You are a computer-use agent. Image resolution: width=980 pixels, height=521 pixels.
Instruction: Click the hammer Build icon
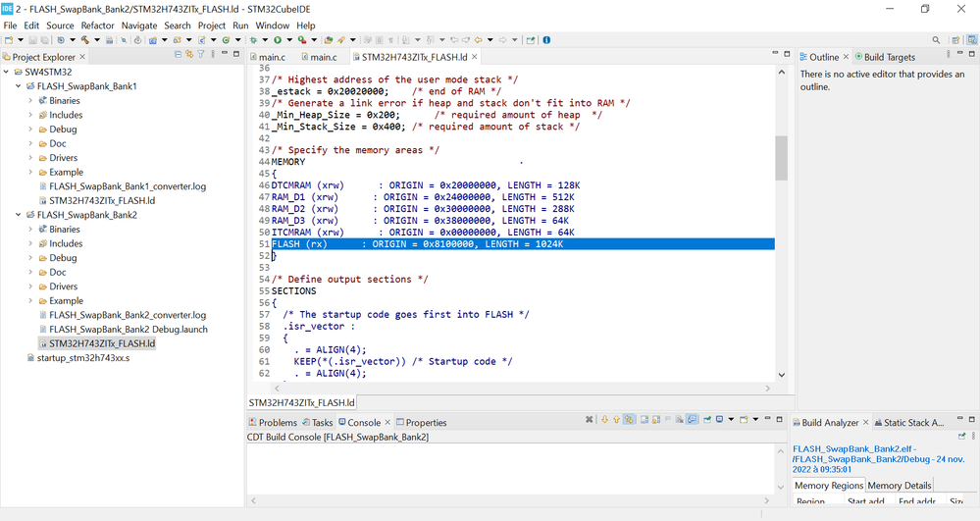pos(85,40)
